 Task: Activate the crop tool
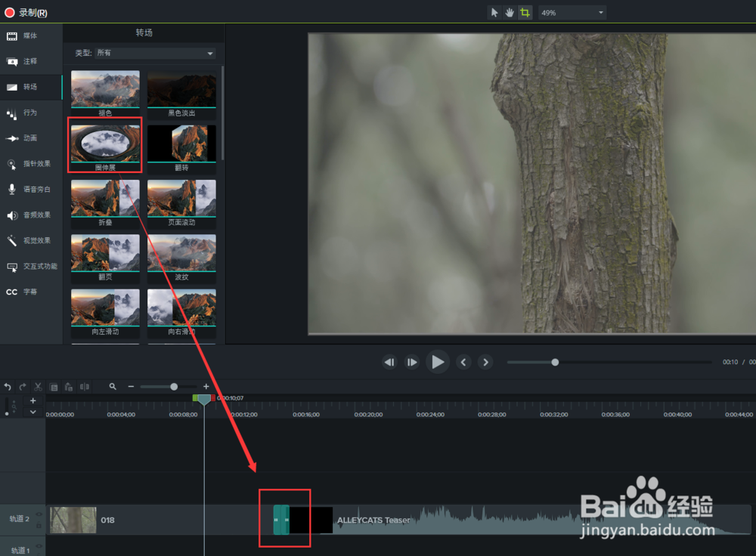click(525, 13)
